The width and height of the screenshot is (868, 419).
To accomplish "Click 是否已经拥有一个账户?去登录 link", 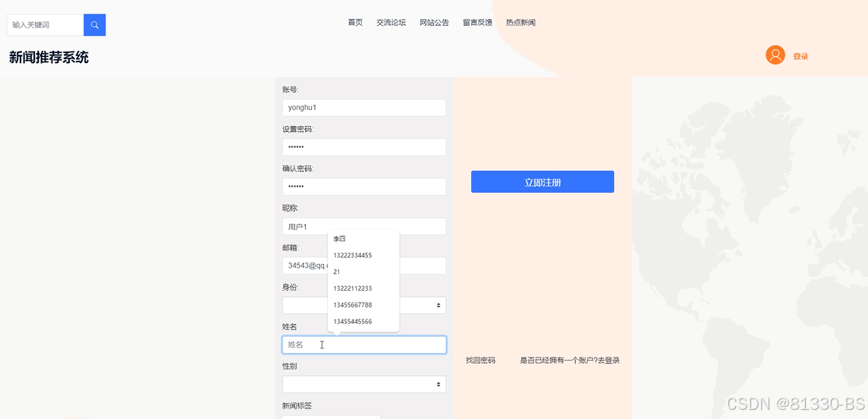I will [570, 361].
